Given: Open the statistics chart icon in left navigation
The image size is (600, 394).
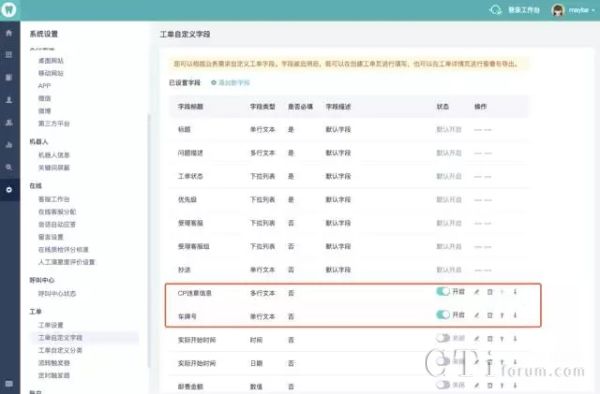Looking at the screenshot, I should (9, 145).
